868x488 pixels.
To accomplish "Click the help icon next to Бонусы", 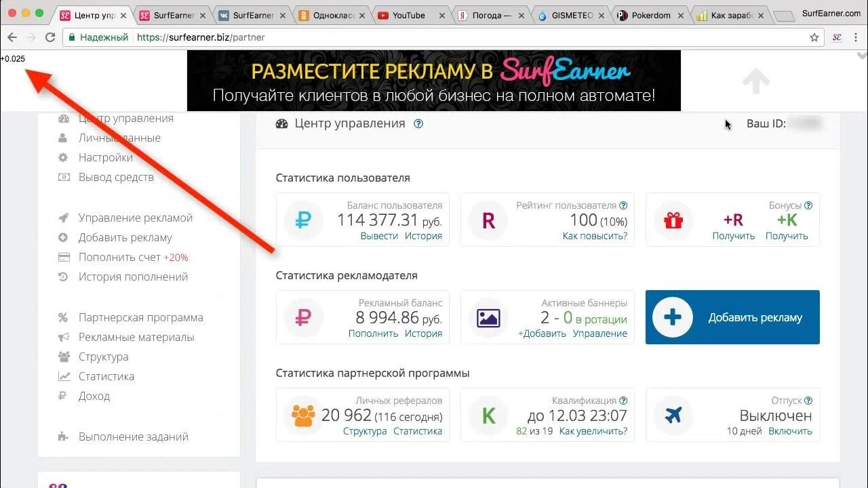I will point(808,205).
